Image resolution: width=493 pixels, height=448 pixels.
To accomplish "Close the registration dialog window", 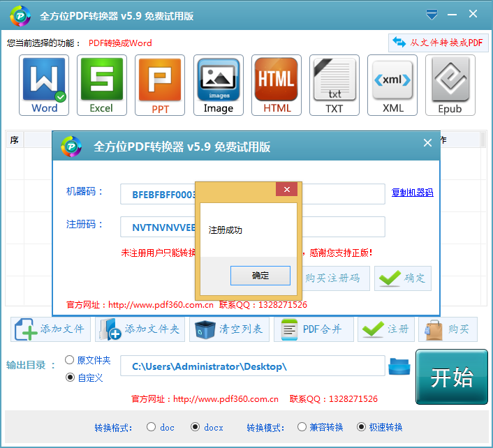I will tap(427, 143).
